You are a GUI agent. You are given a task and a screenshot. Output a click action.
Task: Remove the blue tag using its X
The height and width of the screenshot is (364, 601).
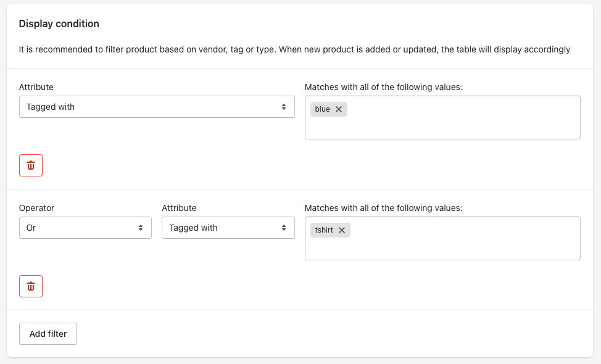click(339, 109)
